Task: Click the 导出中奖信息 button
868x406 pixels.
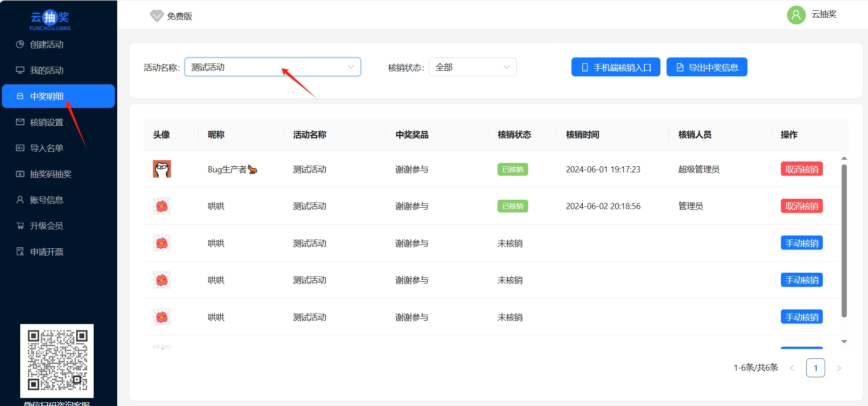Action: coord(707,67)
